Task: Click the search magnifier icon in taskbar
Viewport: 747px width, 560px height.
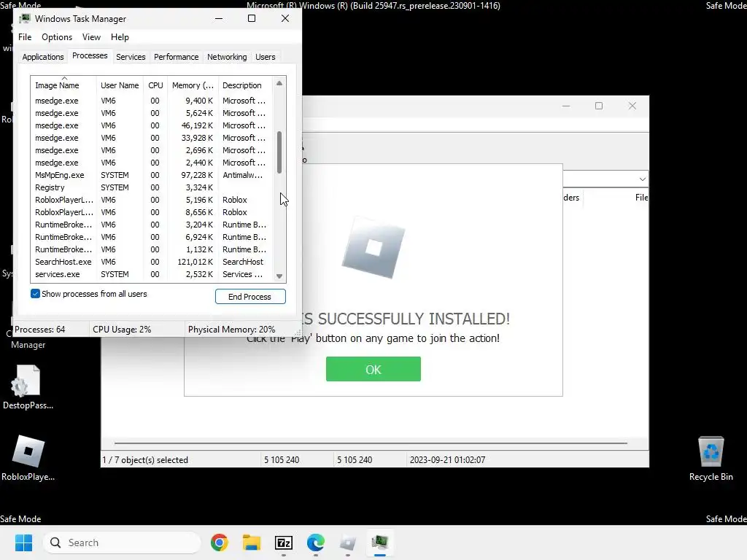Action: point(55,542)
